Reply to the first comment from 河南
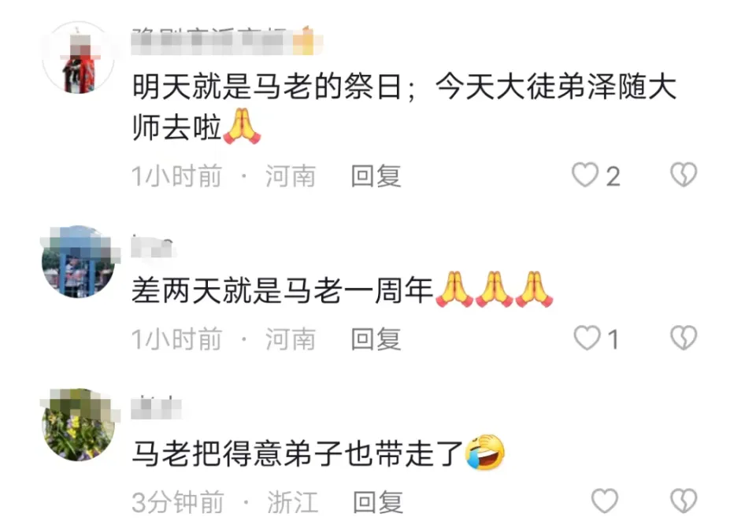This screenshot has height=532, width=756. pyautogui.click(x=376, y=175)
